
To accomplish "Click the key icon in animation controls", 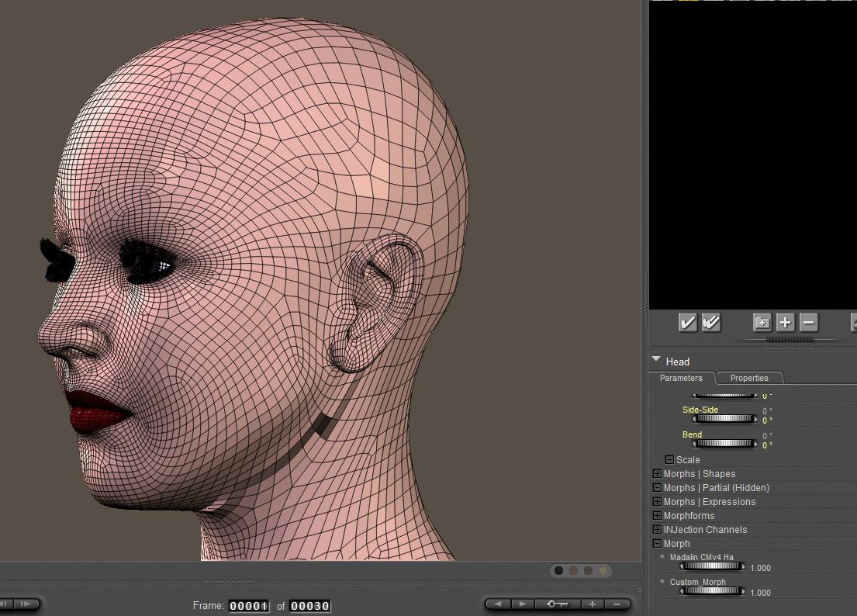I will [557, 604].
